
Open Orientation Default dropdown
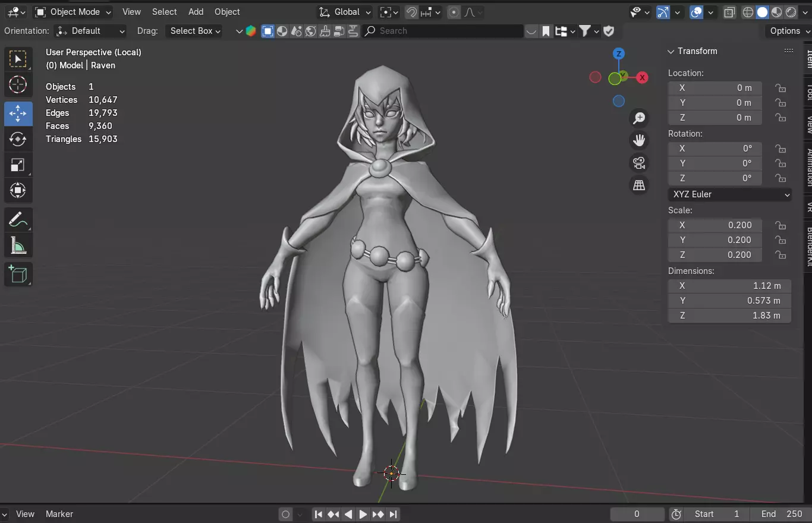coord(90,31)
